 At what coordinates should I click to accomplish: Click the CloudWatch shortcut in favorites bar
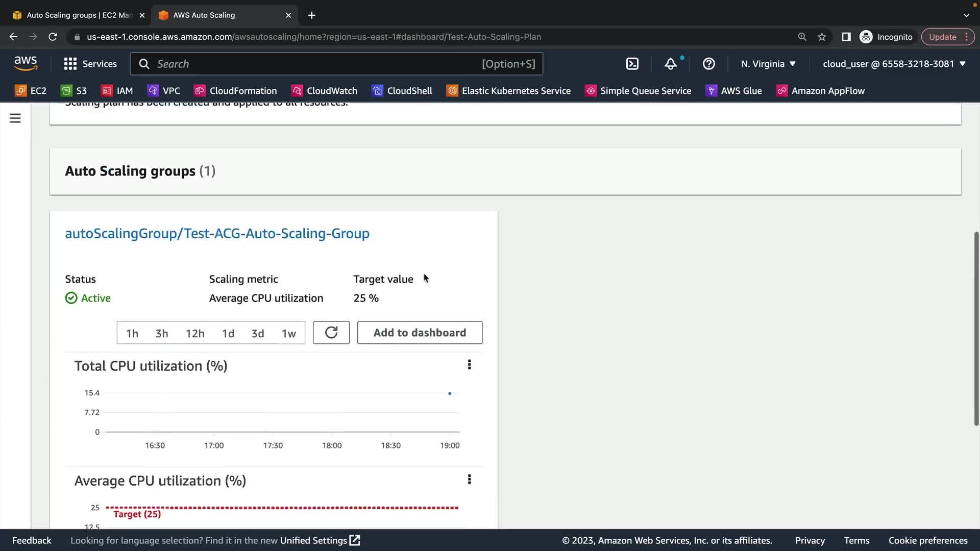pos(324,91)
